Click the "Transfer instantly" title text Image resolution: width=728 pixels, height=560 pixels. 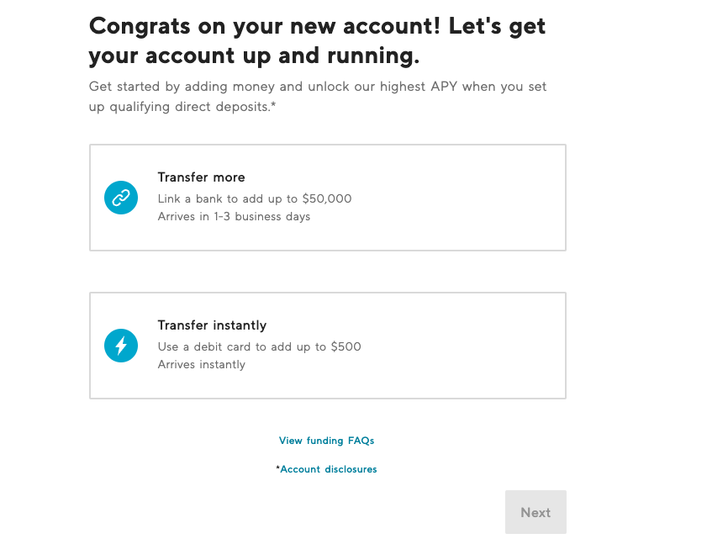(x=212, y=325)
